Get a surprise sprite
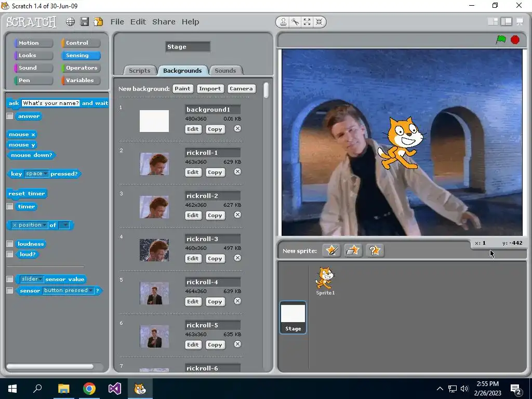The height and width of the screenshot is (399, 532). 375,251
